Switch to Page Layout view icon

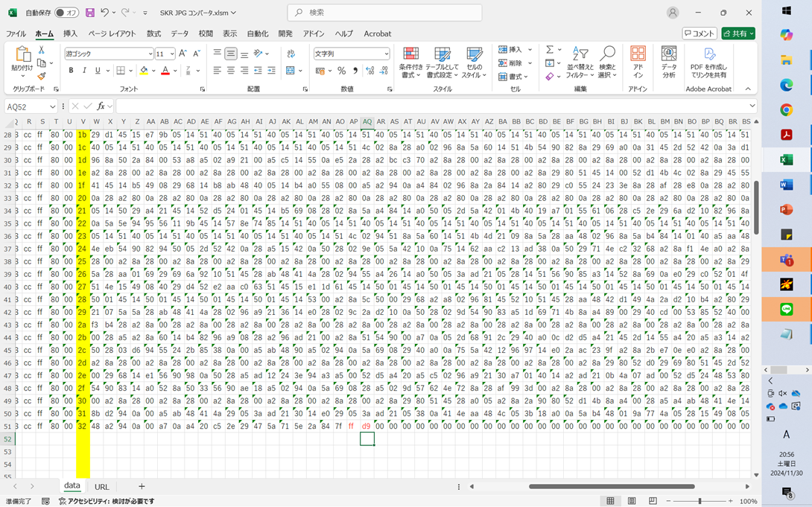(x=632, y=501)
